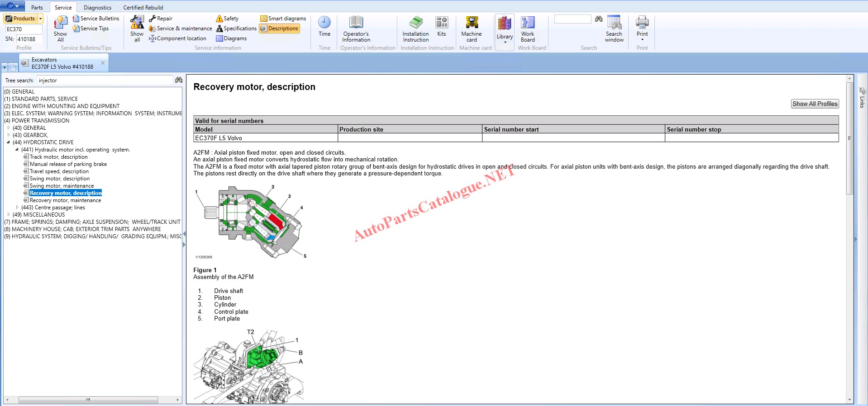This screenshot has height=406, width=868.
Task: Click the tree panel horizontal scrollbar
Action: tap(88, 400)
